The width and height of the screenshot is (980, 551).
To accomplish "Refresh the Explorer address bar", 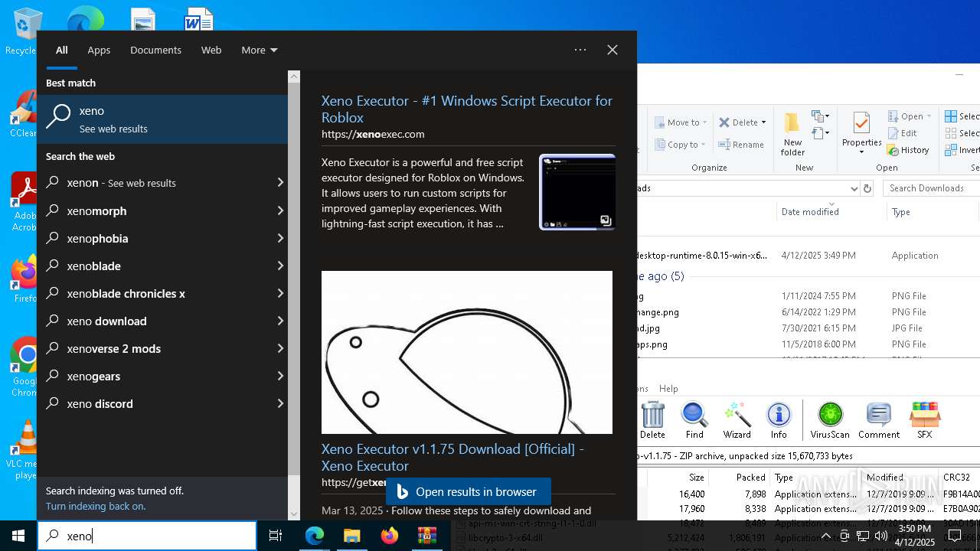I will tap(867, 188).
